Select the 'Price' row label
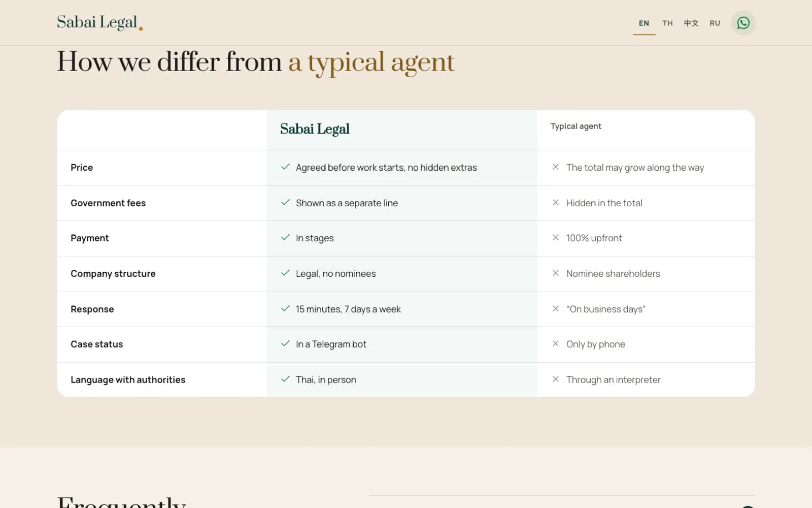The image size is (812, 508). tap(82, 168)
